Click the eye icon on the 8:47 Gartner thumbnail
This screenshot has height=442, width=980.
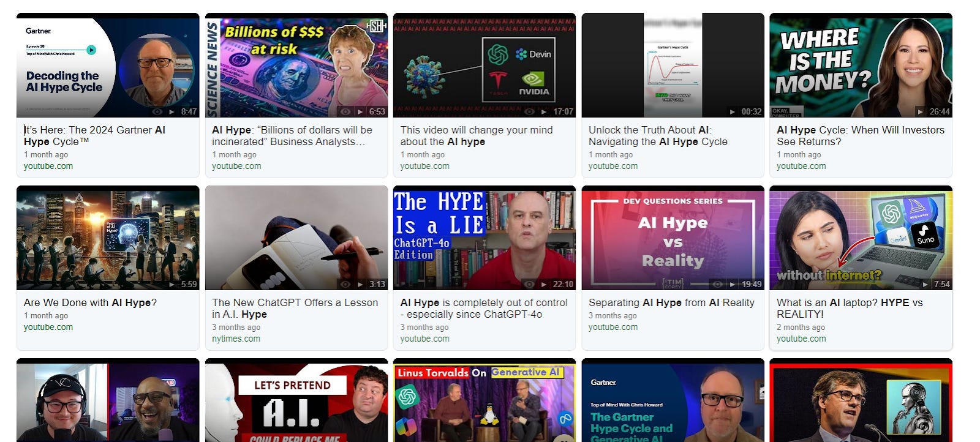(x=157, y=111)
